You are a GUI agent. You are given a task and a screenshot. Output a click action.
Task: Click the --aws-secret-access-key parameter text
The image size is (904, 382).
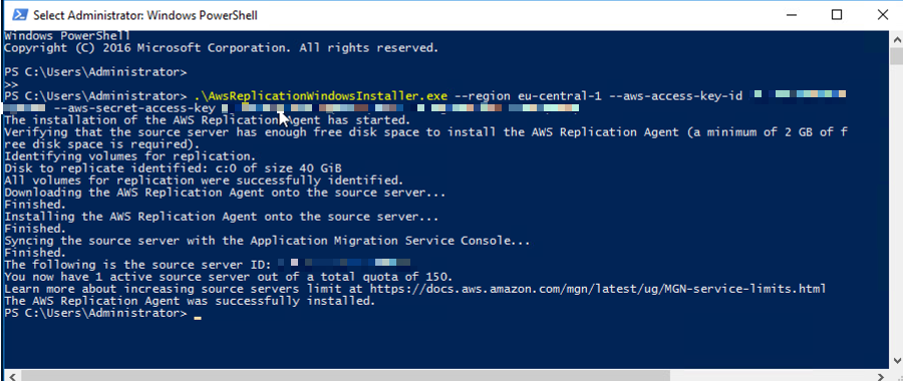pos(134,108)
